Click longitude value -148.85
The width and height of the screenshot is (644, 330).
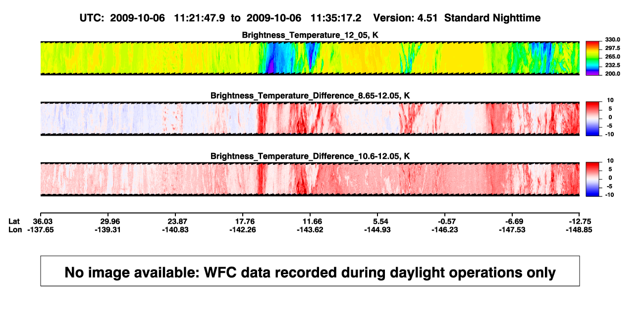[x=579, y=230]
